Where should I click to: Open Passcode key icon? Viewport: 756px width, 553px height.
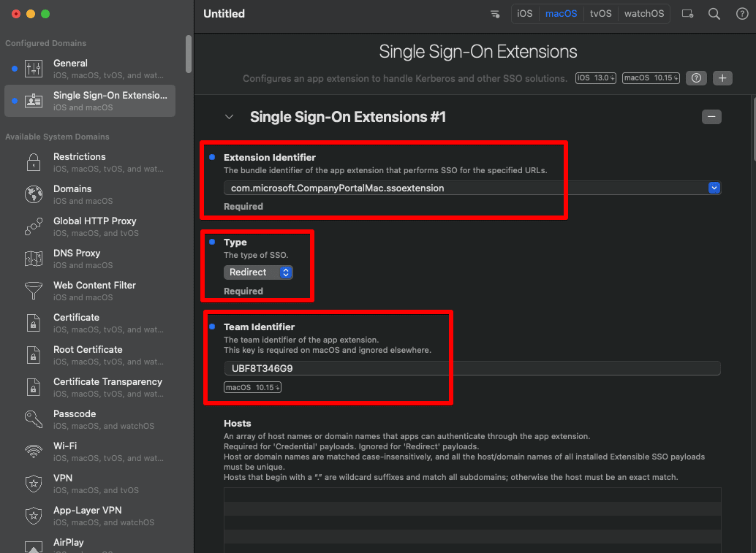(x=34, y=419)
